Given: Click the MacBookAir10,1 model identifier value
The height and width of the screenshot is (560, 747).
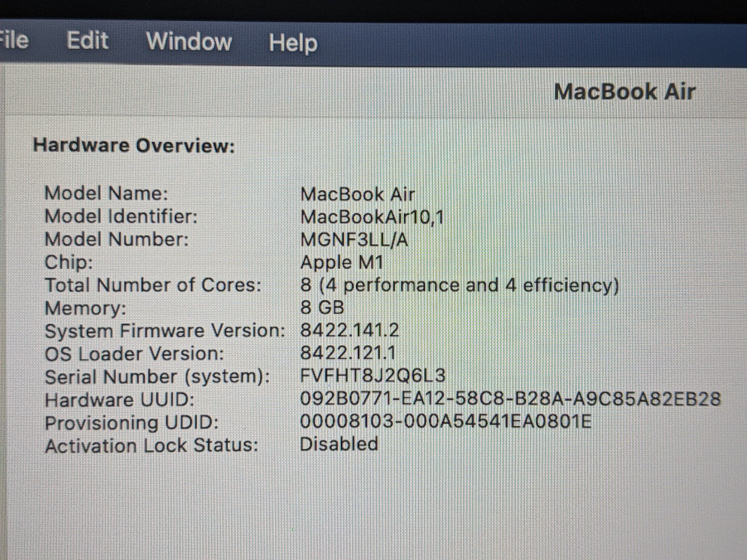Looking at the screenshot, I should pos(372,217).
